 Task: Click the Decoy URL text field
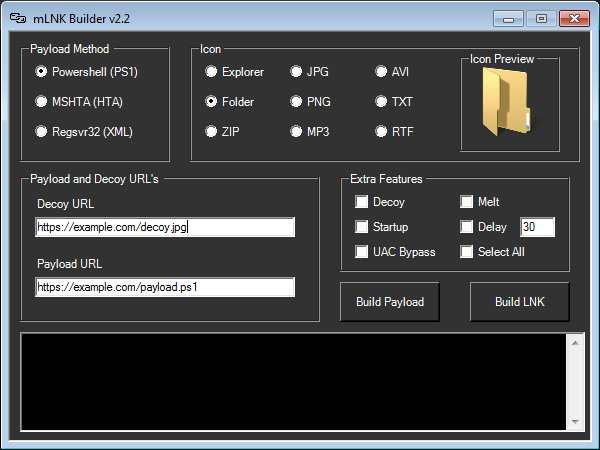[165, 227]
